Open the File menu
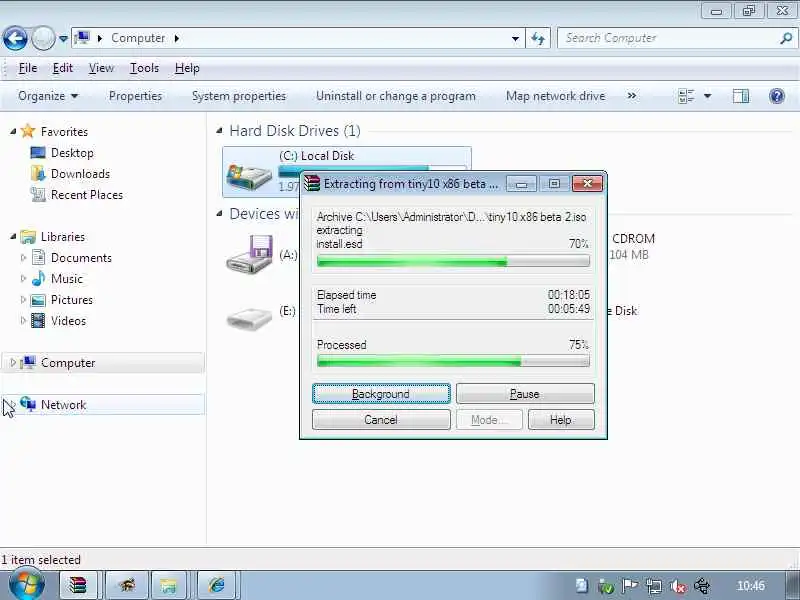 tap(28, 68)
